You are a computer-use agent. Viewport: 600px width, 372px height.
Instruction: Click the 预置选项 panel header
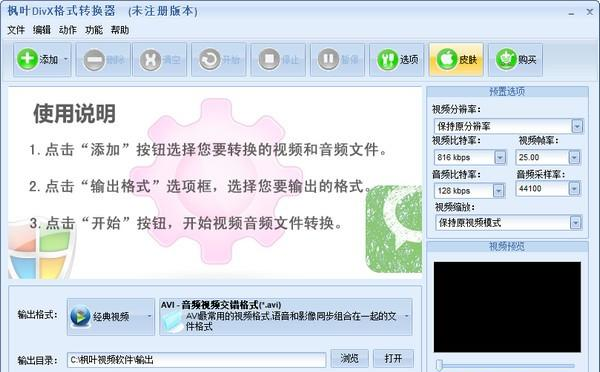pos(507,91)
